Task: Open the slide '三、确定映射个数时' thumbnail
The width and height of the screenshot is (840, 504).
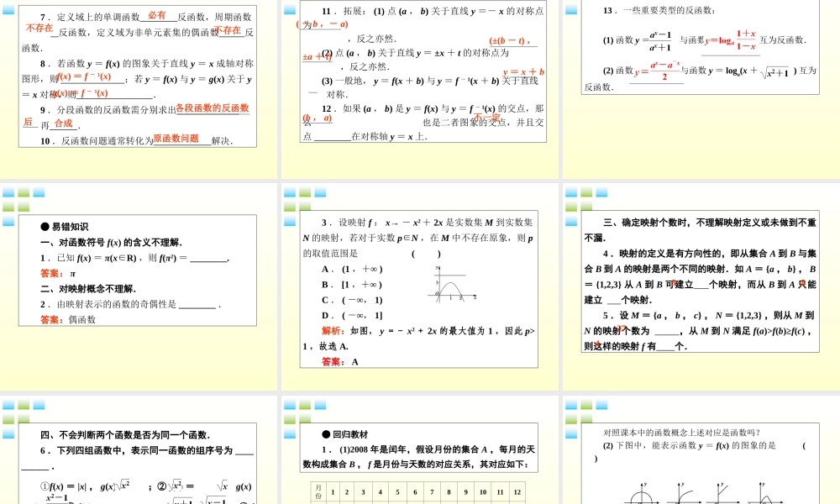Action: [x=701, y=287]
